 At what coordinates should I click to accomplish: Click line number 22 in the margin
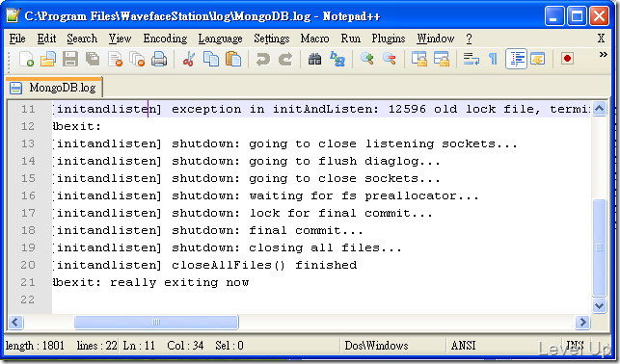pyautogui.click(x=28, y=299)
